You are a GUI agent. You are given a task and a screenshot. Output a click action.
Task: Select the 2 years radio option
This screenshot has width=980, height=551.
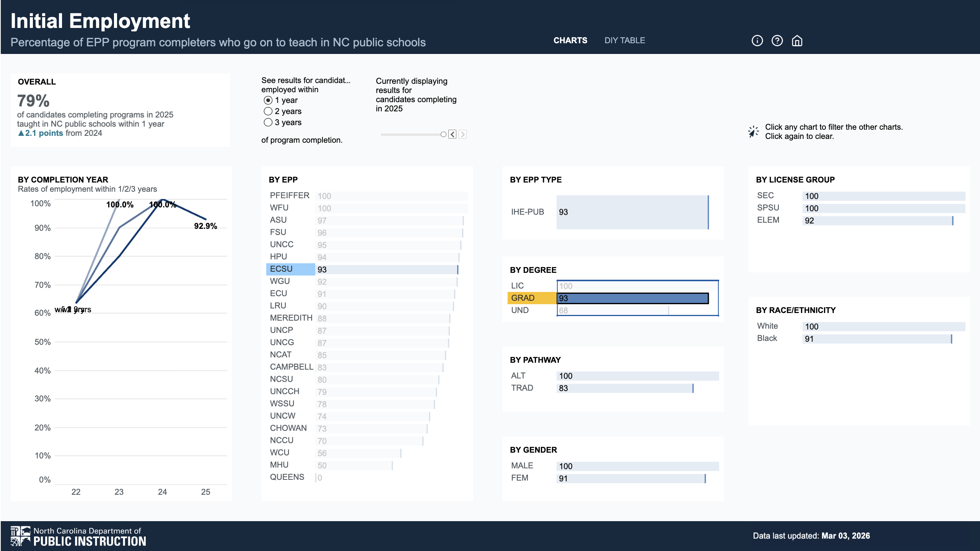point(268,111)
